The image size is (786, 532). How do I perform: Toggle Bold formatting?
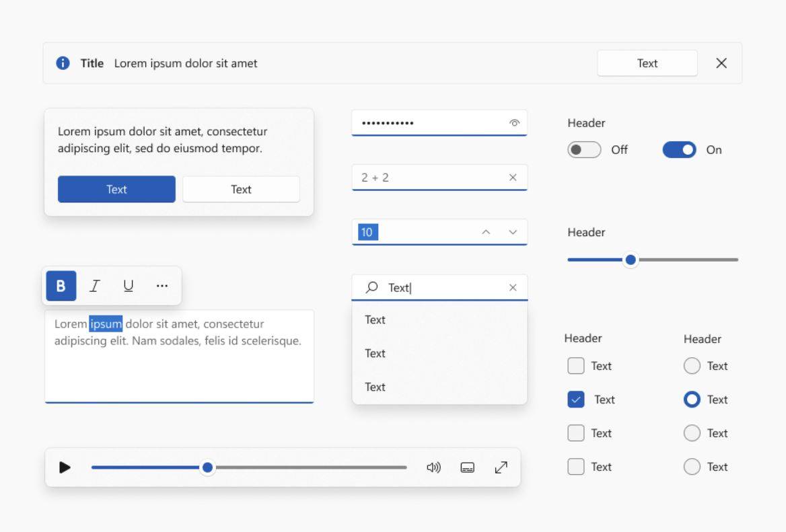61,286
